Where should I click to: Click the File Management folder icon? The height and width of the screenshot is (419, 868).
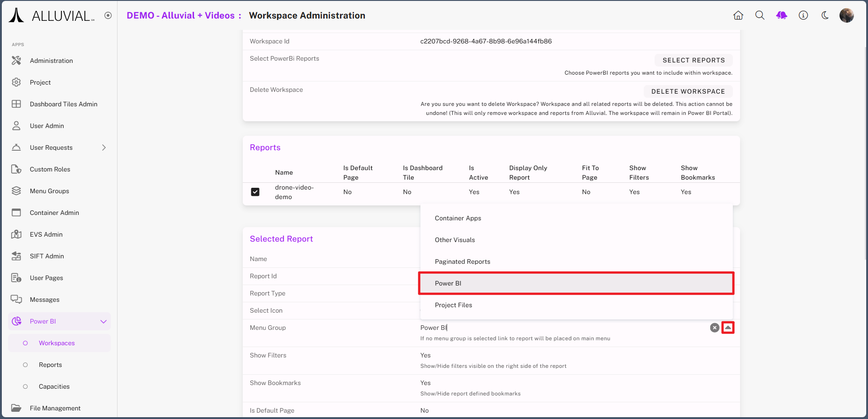16,408
